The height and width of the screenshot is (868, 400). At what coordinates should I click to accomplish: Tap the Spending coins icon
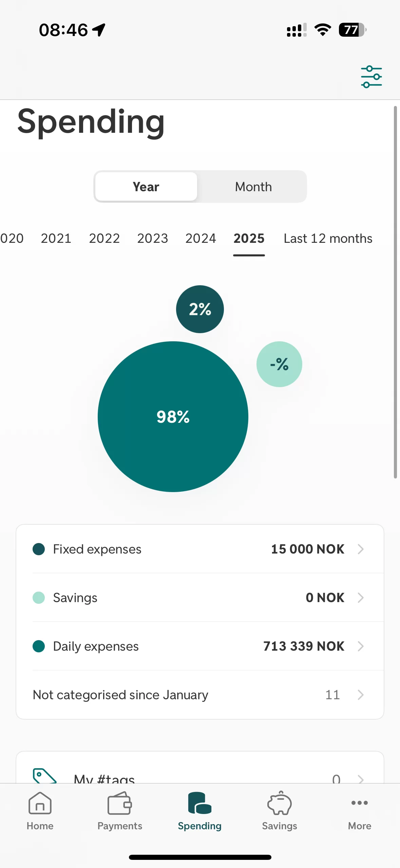click(x=199, y=803)
